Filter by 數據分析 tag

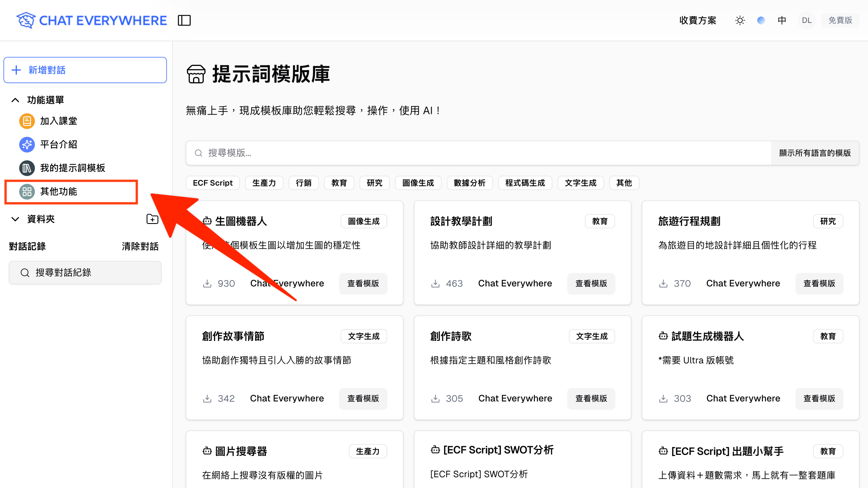point(470,183)
